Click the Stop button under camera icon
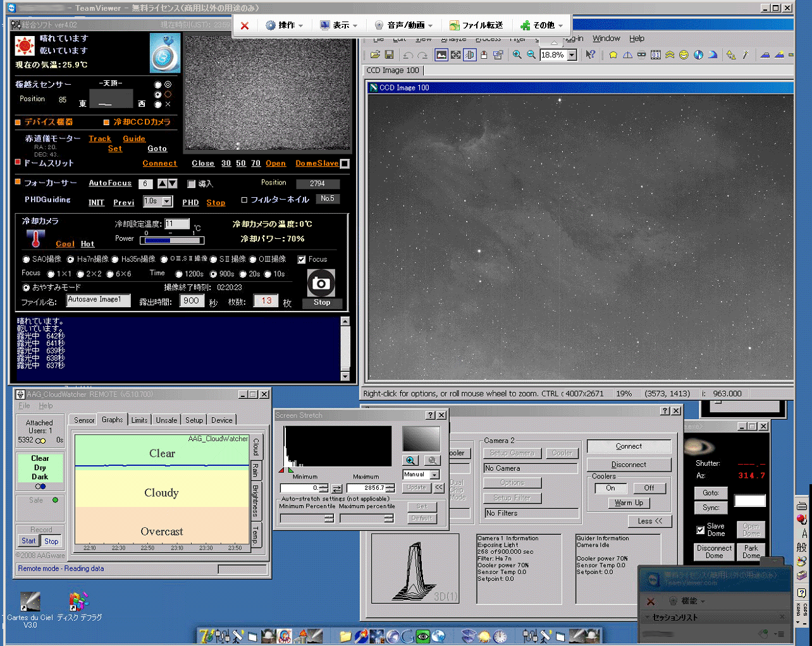The height and width of the screenshot is (646, 812). click(x=322, y=303)
